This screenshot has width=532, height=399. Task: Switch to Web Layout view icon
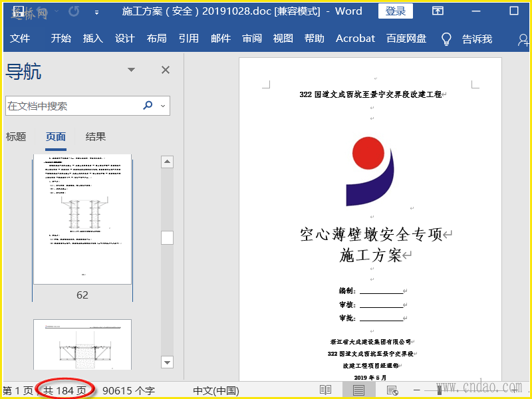[392, 390]
